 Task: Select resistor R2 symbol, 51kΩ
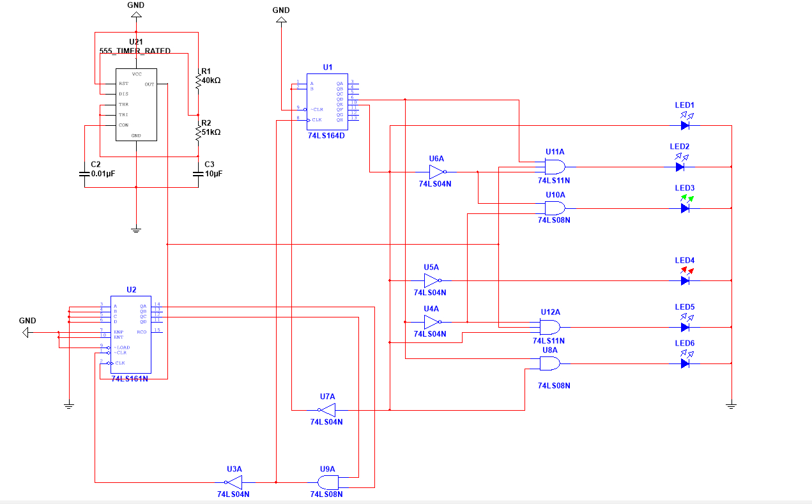click(x=197, y=132)
